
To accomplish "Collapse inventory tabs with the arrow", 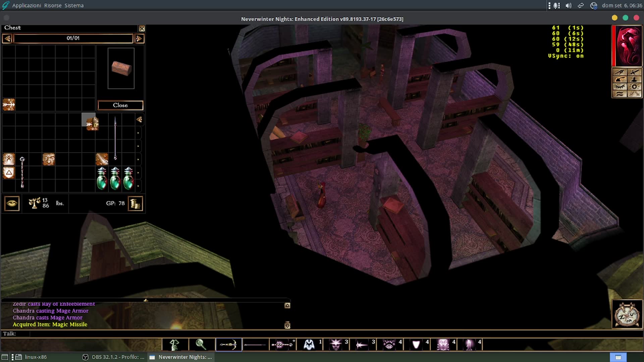I will point(139,120).
